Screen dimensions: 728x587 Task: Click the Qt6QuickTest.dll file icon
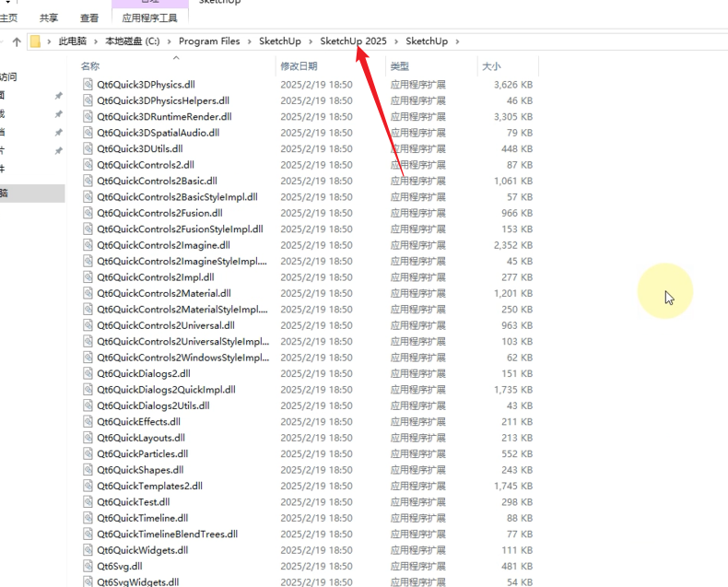click(88, 501)
